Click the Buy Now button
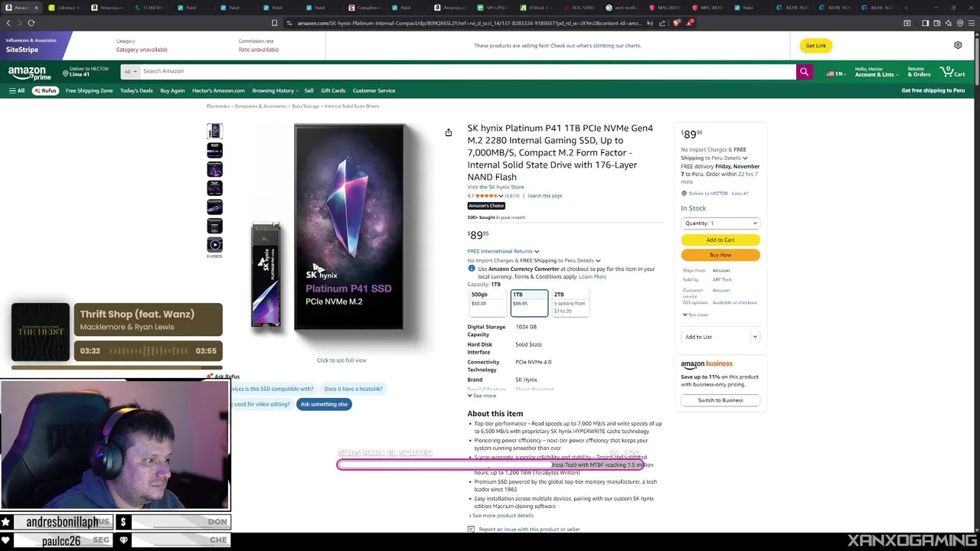980x551 pixels. [x=720, y=255]
